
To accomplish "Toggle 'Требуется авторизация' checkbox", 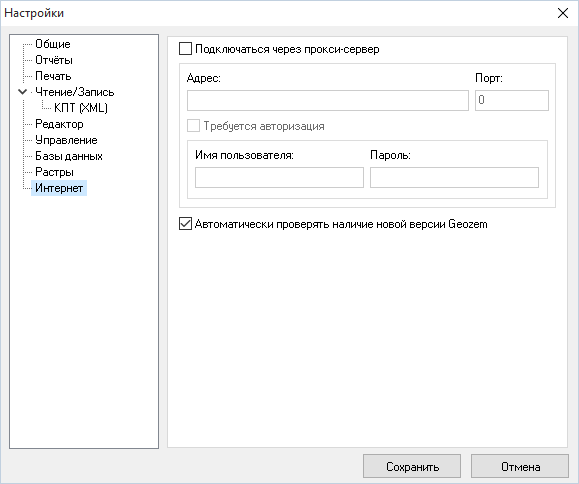I will point(193,126).
